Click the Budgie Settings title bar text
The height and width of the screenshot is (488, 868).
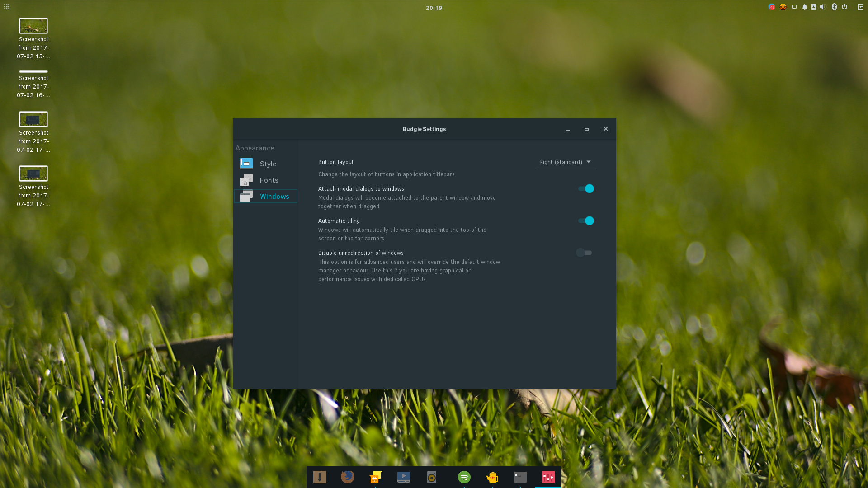(x=424, y=129)
